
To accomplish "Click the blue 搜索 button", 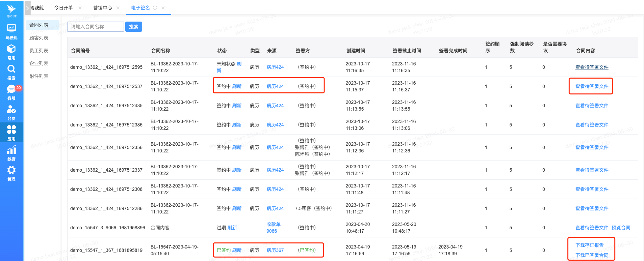I will (x=133, y=27).
